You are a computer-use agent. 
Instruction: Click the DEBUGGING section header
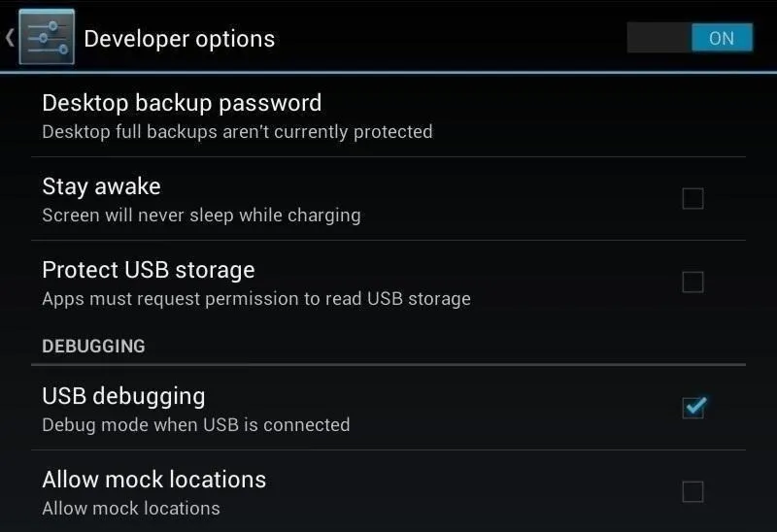pos(93,346)
